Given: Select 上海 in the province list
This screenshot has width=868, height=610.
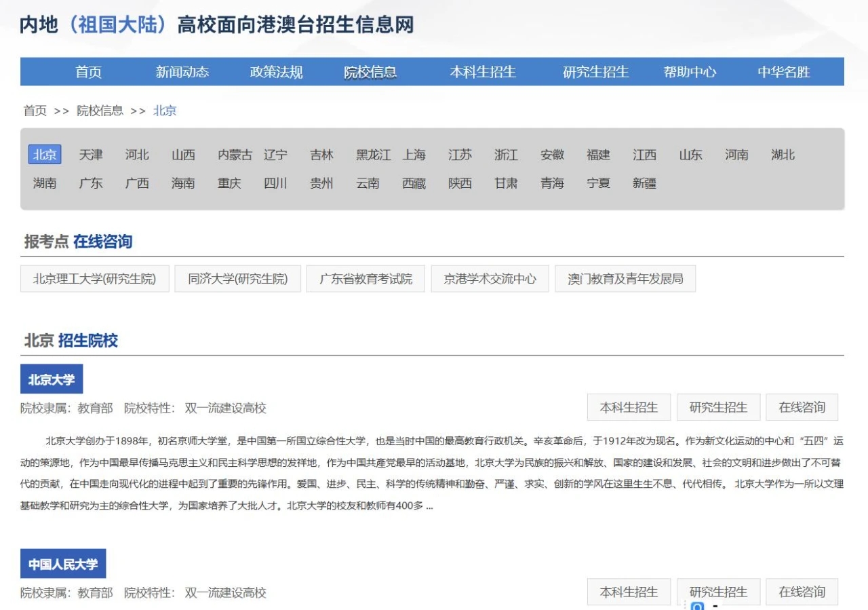Looking at the screenshot, I should coord(414,155).
